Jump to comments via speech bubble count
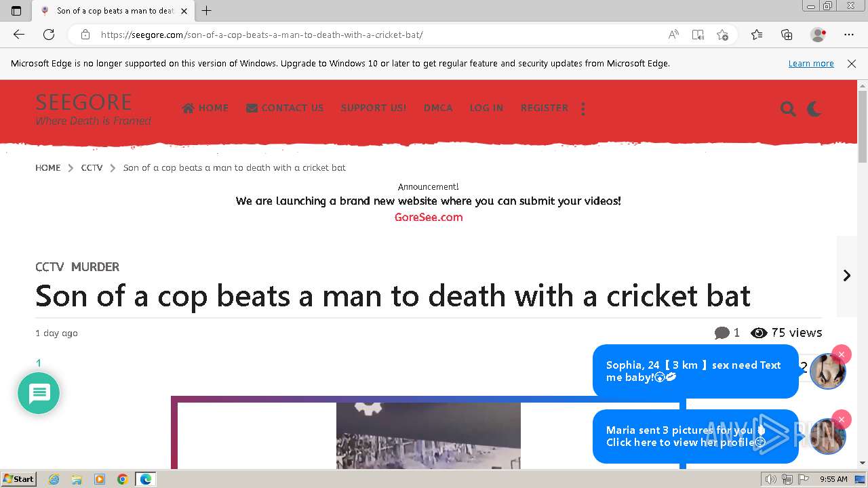 727,333
